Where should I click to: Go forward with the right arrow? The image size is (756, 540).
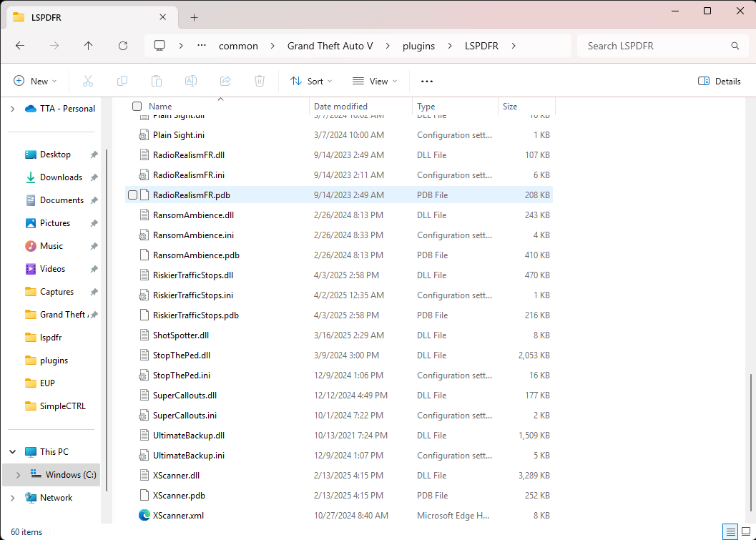tap(54, 46)
